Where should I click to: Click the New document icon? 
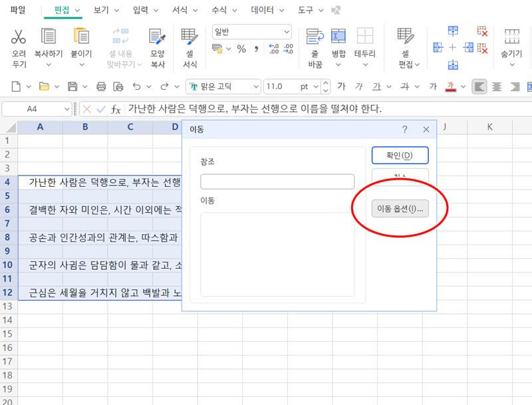[16, 86]
